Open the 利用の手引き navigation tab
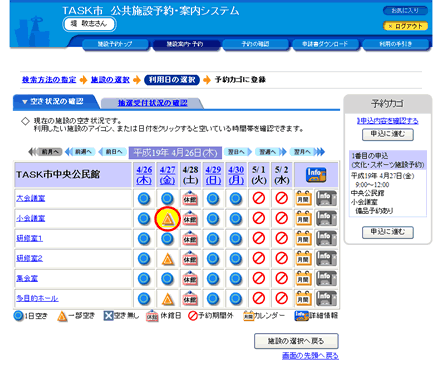Image resolution: width=440 pixels, height=367 pixels. click(x=396, y=44)
